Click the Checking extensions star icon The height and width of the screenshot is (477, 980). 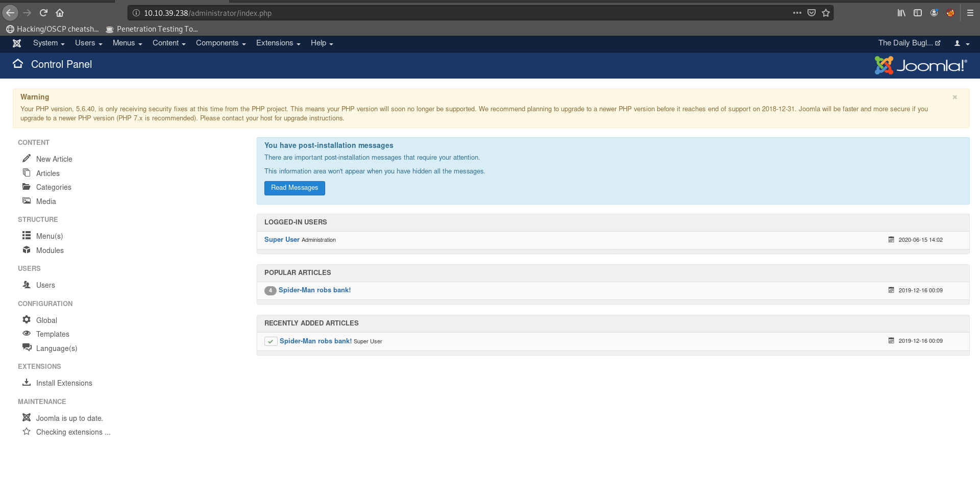point(27,432)
